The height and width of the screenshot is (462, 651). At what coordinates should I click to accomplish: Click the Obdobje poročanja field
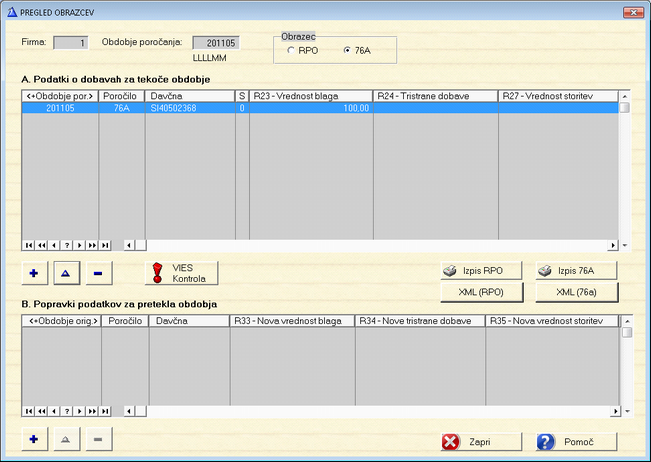point(216,43)
